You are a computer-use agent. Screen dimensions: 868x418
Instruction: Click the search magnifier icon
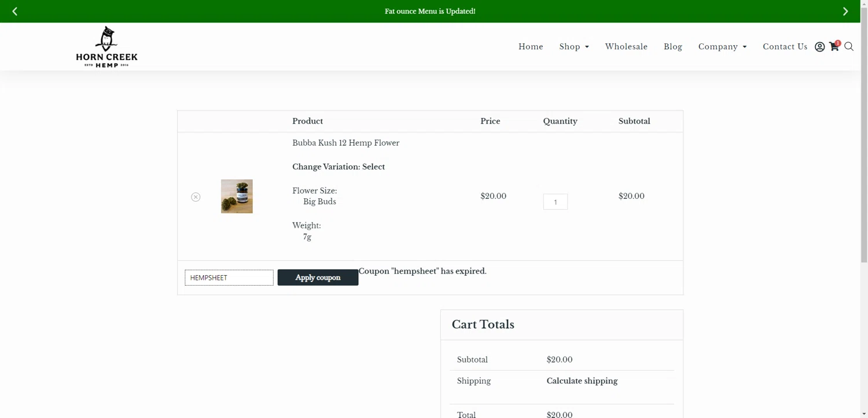(x=849, y=47)
